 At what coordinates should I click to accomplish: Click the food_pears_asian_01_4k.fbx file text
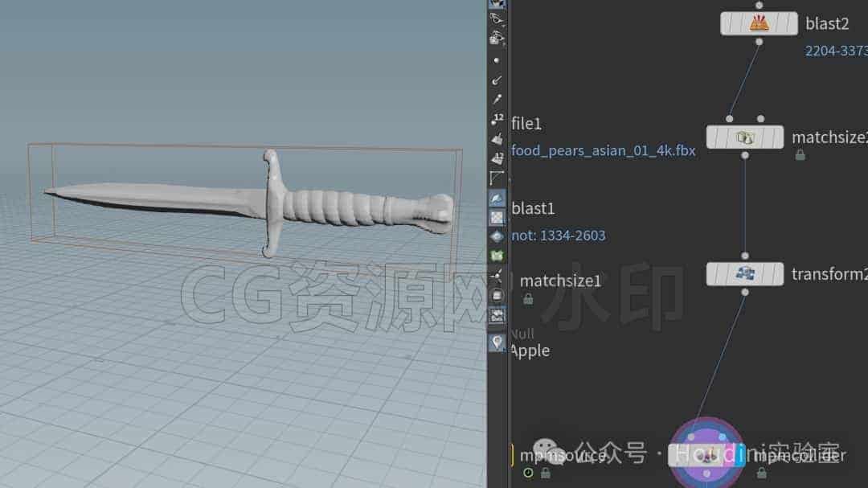pos(604,150)
